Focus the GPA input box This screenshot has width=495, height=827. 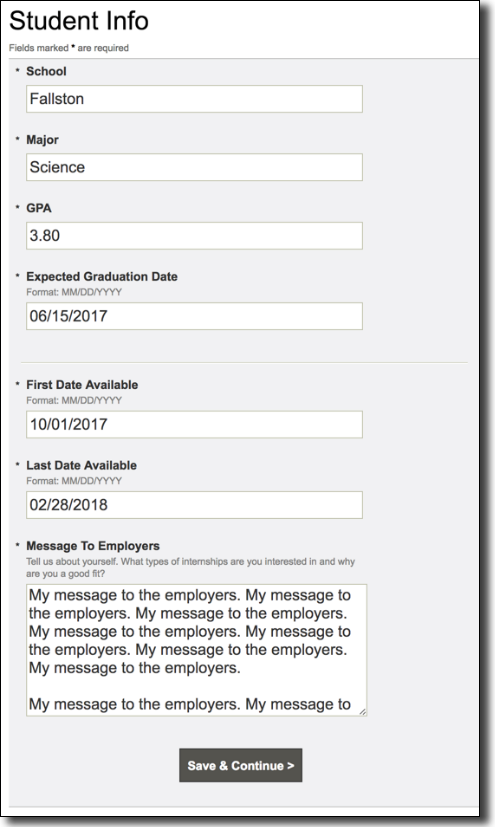(x=194, y=236)
